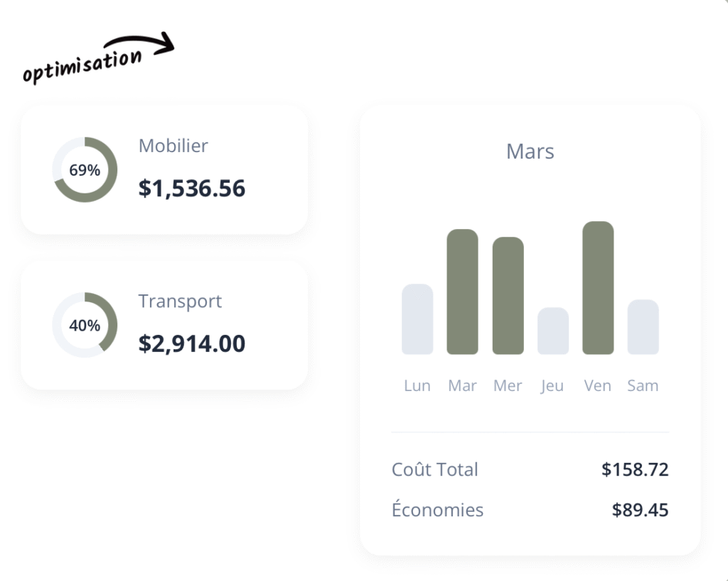Select the Sam bar in chart
The image size is (728, 581).
(643, 327)
